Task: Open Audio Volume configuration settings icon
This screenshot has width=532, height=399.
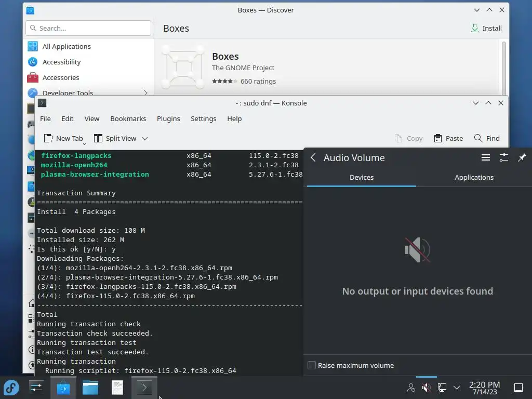Action: pos(504,157)
